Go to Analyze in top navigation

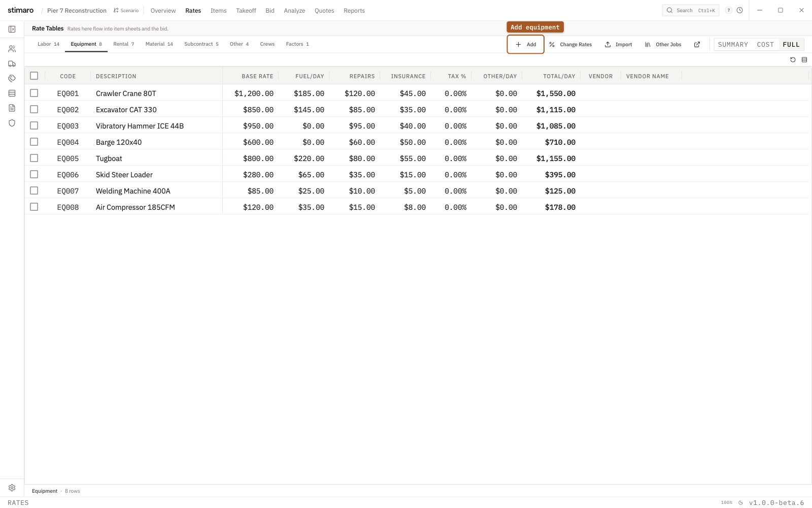(x=294, y=11)
